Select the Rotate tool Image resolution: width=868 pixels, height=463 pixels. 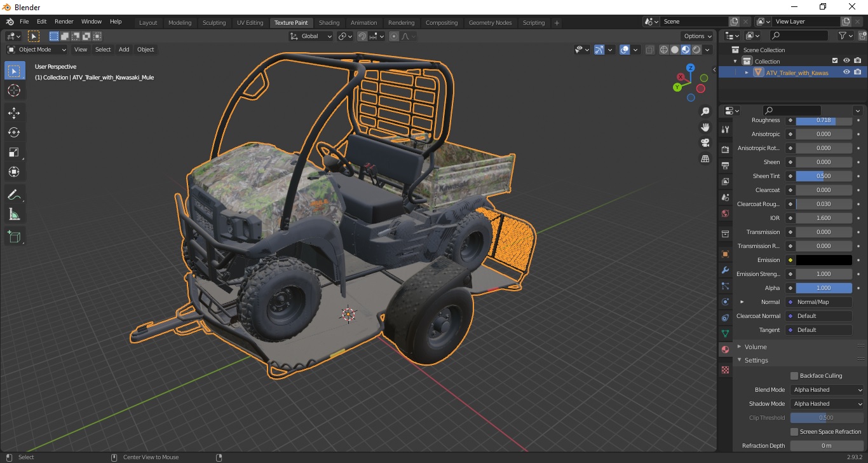[x=15, y=132]
